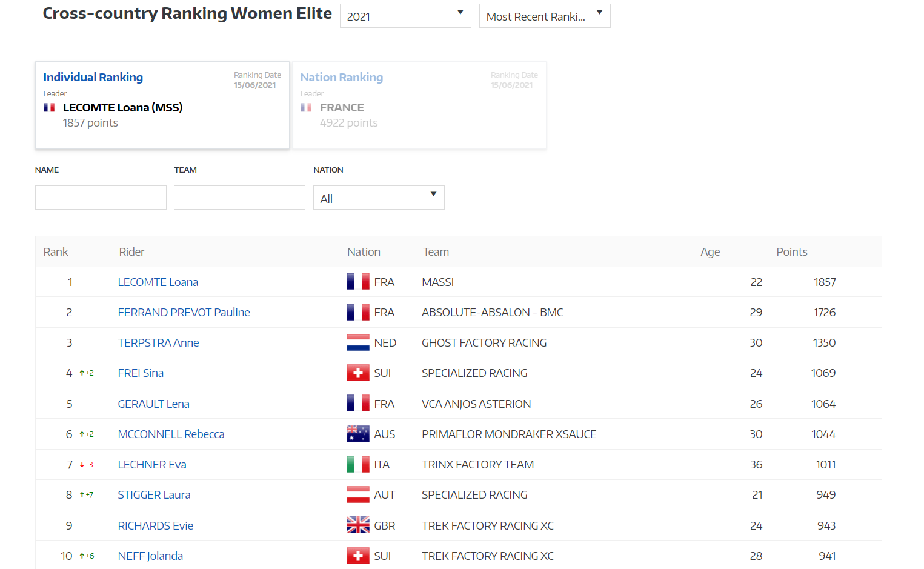Click the Swiss flag next to FREI Sina
Viewport: 924px width, 569px height.
[357, 373]
